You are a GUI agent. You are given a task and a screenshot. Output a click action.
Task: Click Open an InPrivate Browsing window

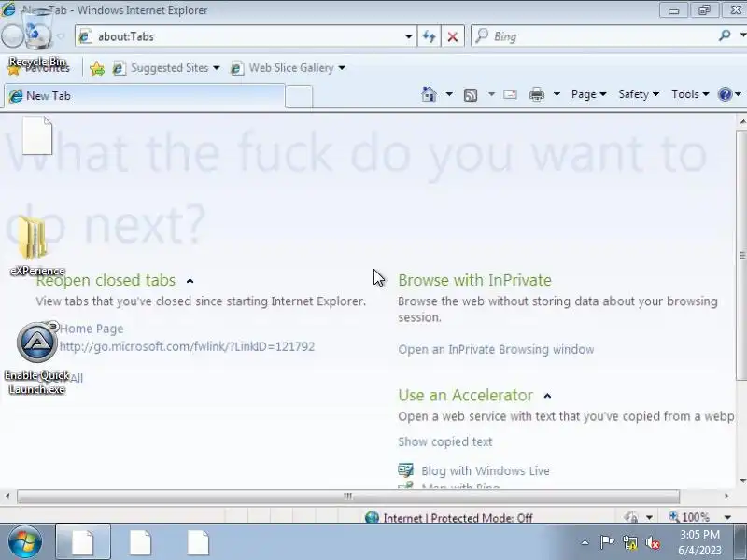[496, 349]
